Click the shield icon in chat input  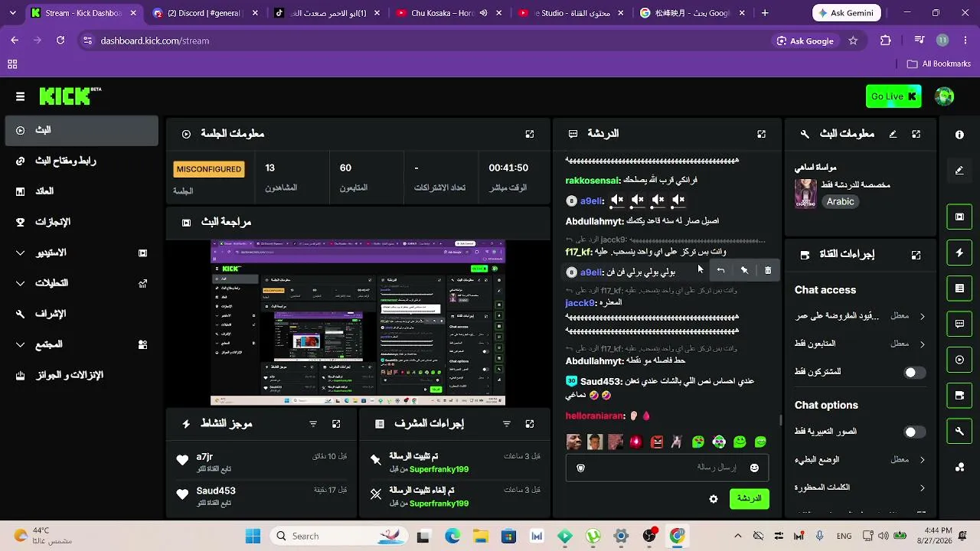(580, 468)
